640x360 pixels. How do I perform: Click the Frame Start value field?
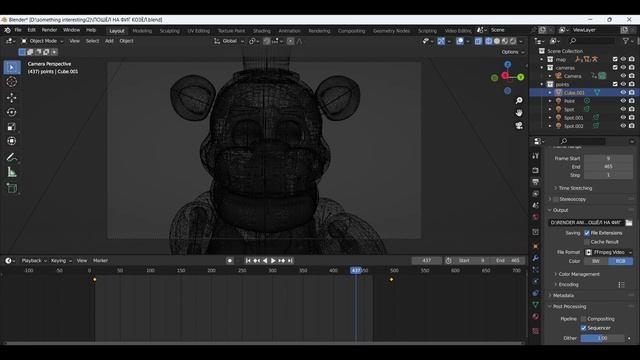(608, 158)
